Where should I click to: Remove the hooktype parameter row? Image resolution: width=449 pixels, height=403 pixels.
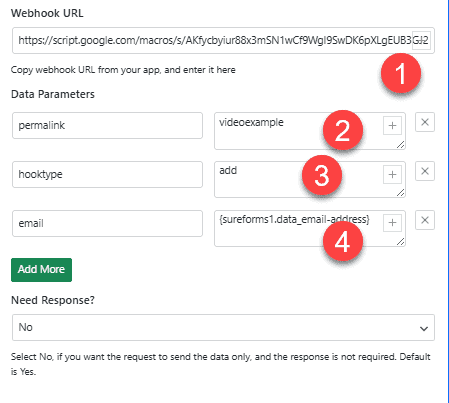[425, 171]
